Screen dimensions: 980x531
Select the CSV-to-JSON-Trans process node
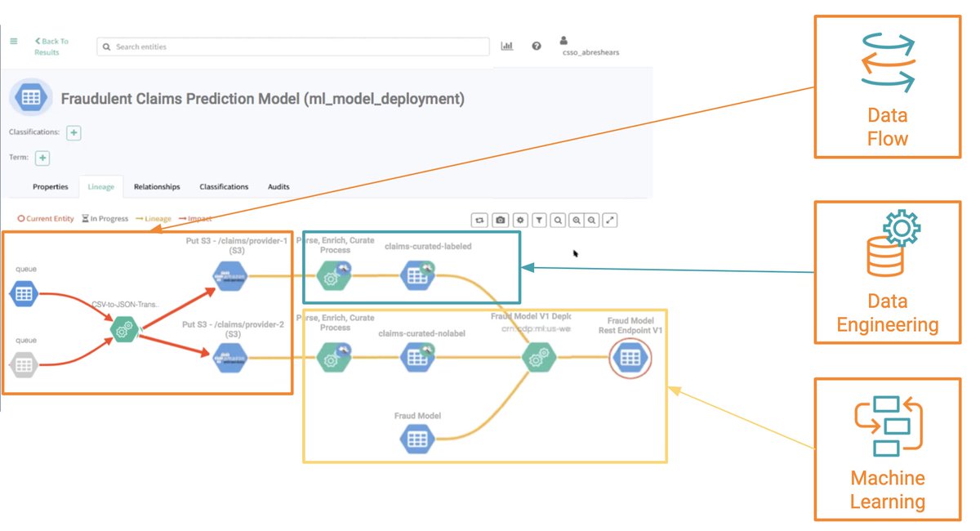click(x=124, y=329)
